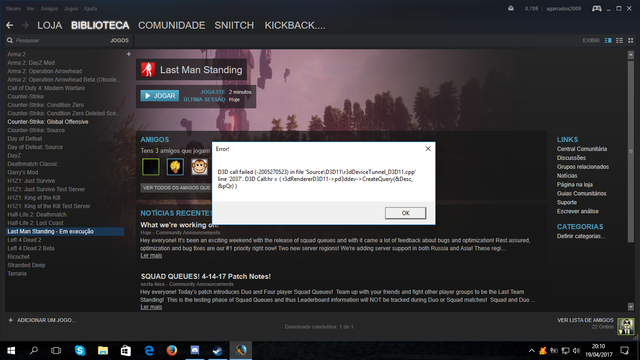This screenshot has height=360, width=640.
Task: Select Garry's Mod in the library
Action: pyautogui.click(x=22, y=172)
